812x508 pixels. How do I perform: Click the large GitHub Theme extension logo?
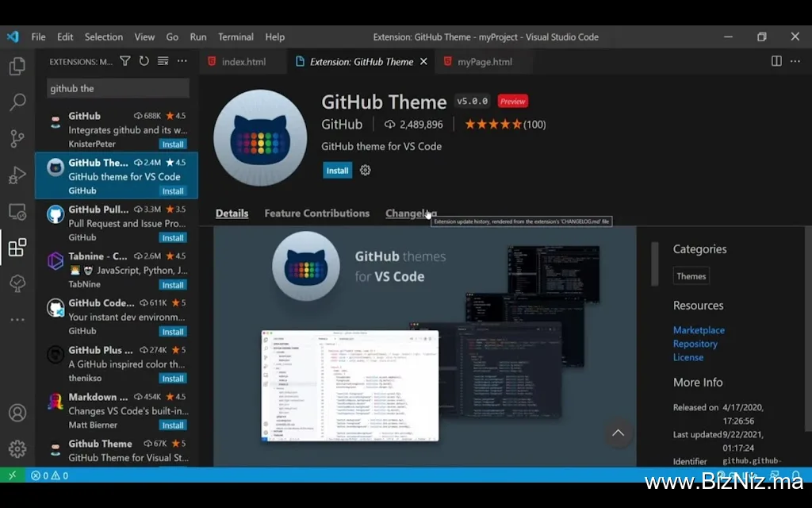(260, 138)
